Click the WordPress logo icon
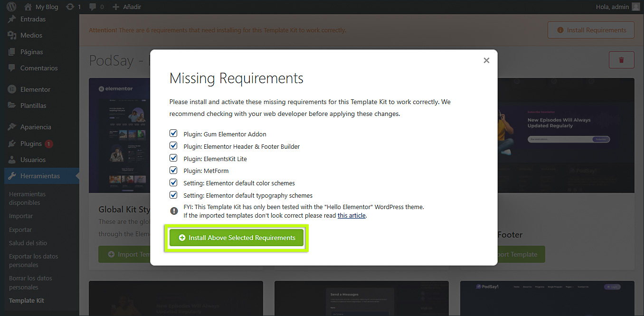The height and width of the screenshot is (316, 644). [x=11, y=7]
